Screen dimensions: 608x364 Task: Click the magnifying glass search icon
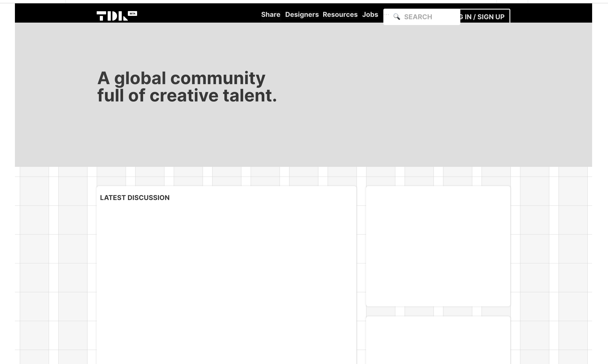coord(397,17)
